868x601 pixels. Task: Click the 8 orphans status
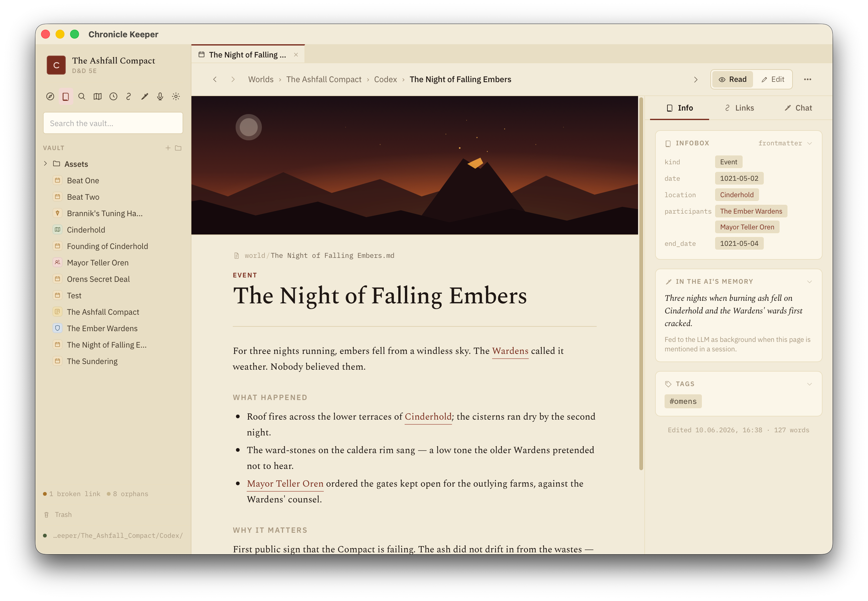coord(128,494)
